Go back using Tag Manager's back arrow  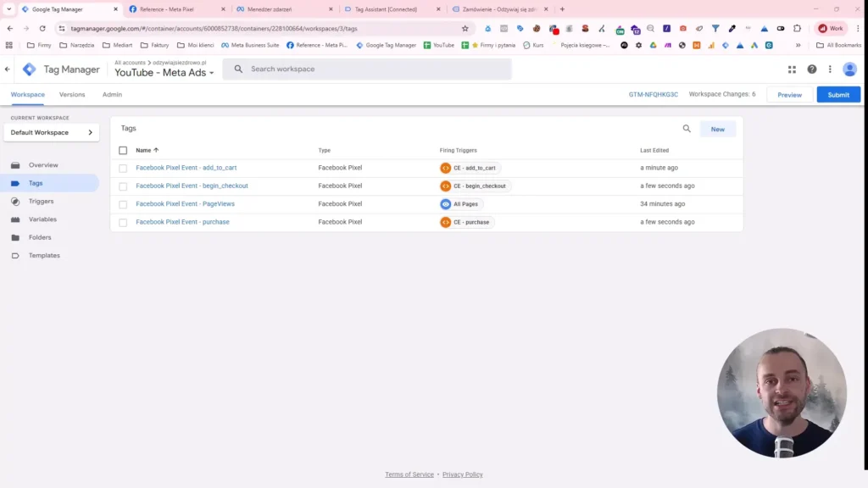coord(7,69)
